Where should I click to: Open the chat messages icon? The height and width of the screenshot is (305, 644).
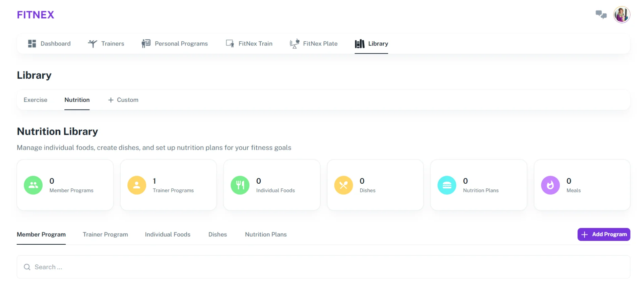pos(601,15)
